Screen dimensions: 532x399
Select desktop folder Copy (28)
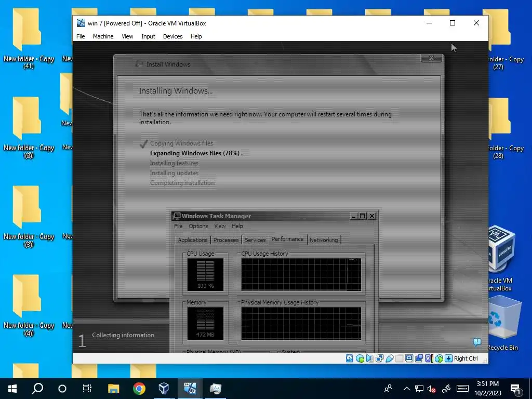coord(506,129)
